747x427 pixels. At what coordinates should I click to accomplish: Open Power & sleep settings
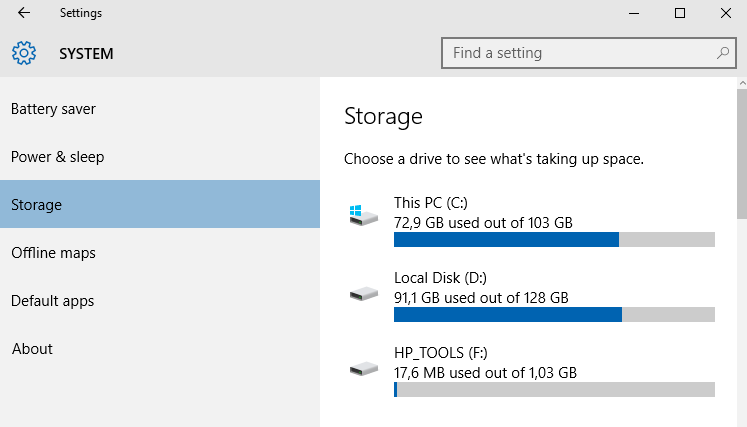(160, 157)
